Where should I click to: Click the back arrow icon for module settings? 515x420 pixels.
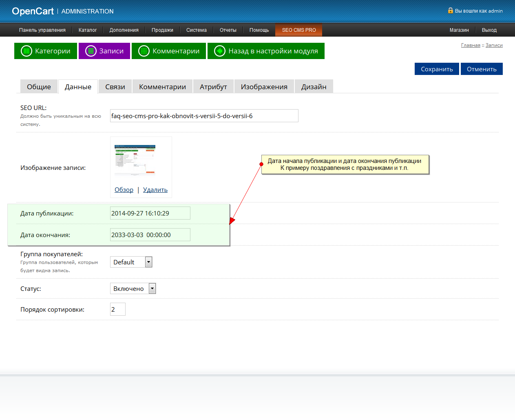click(220, 51)
